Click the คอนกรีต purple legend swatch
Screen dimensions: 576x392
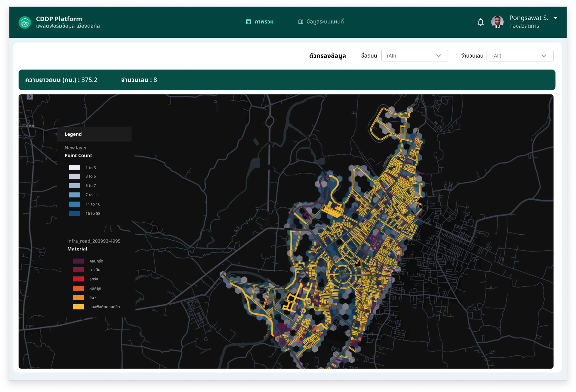click(x=78, y=261)
